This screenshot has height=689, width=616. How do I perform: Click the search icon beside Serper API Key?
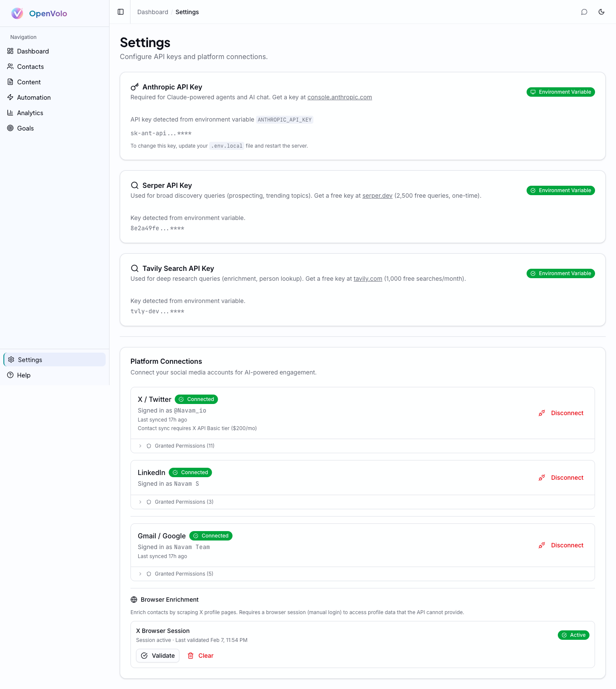click(135, 185)
